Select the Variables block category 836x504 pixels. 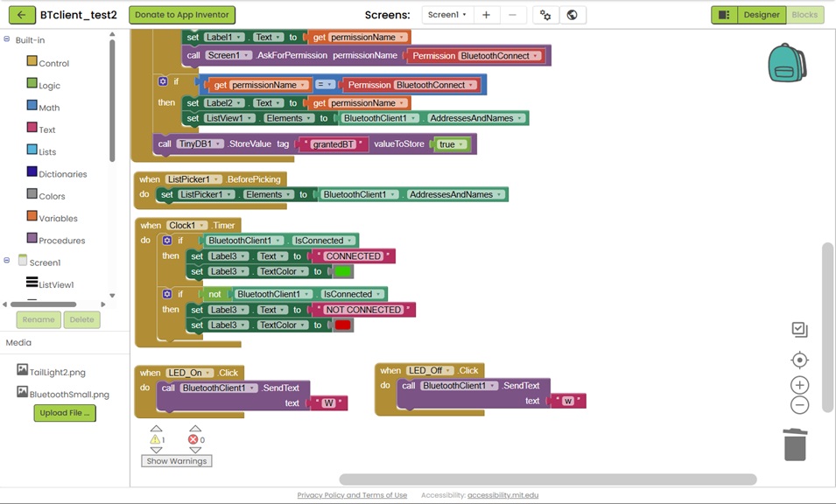click(58, 218)
